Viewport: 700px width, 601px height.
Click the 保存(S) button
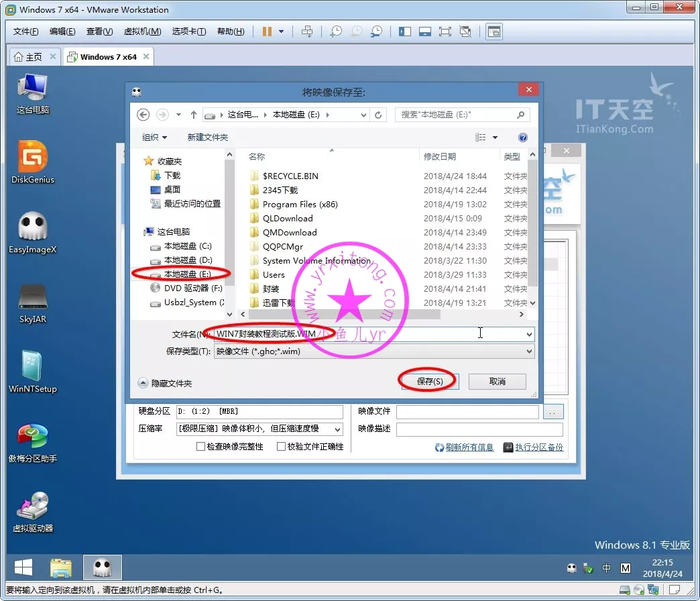tap(429, 382)
